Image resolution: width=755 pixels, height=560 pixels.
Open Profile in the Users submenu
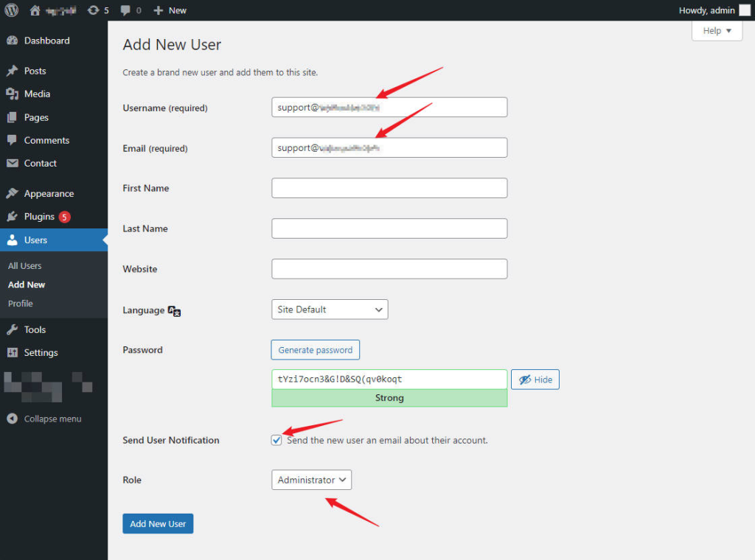click(21, 304)
